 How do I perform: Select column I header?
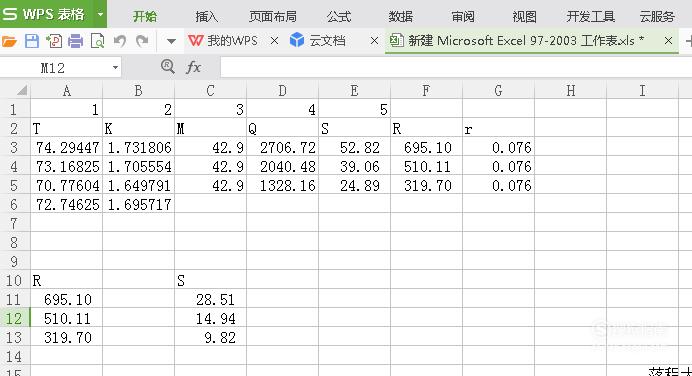(x=643, y=90)
